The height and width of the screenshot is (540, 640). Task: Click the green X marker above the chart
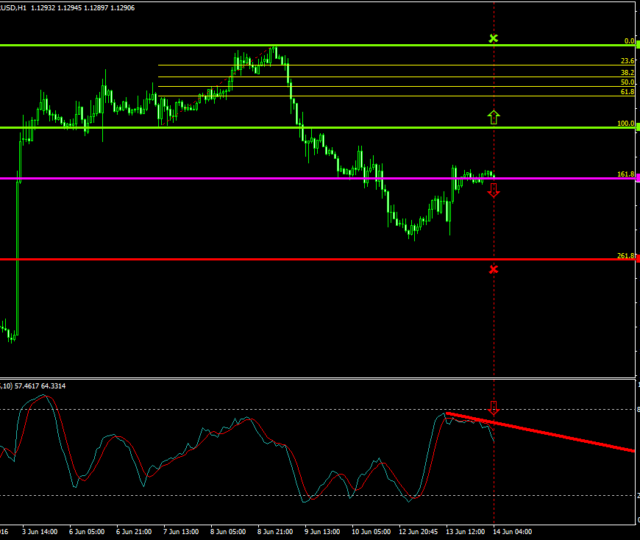click(493, 38)
